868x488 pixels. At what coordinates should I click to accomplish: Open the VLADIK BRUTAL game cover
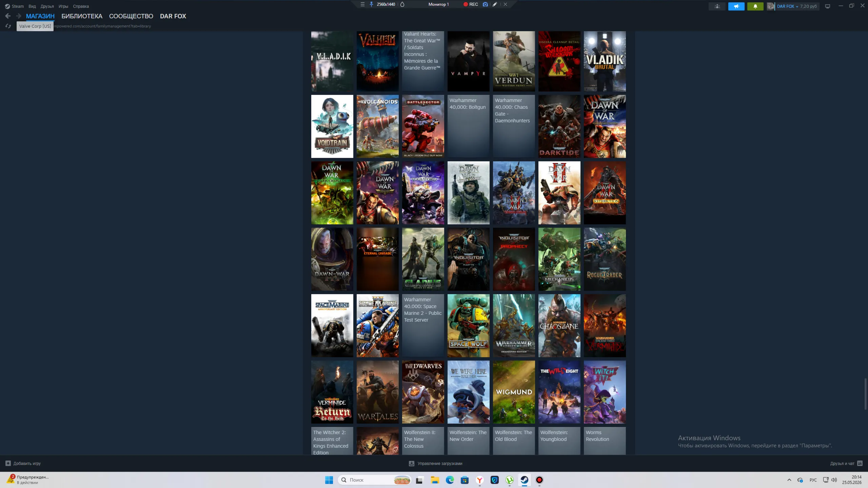coord(605,61)
